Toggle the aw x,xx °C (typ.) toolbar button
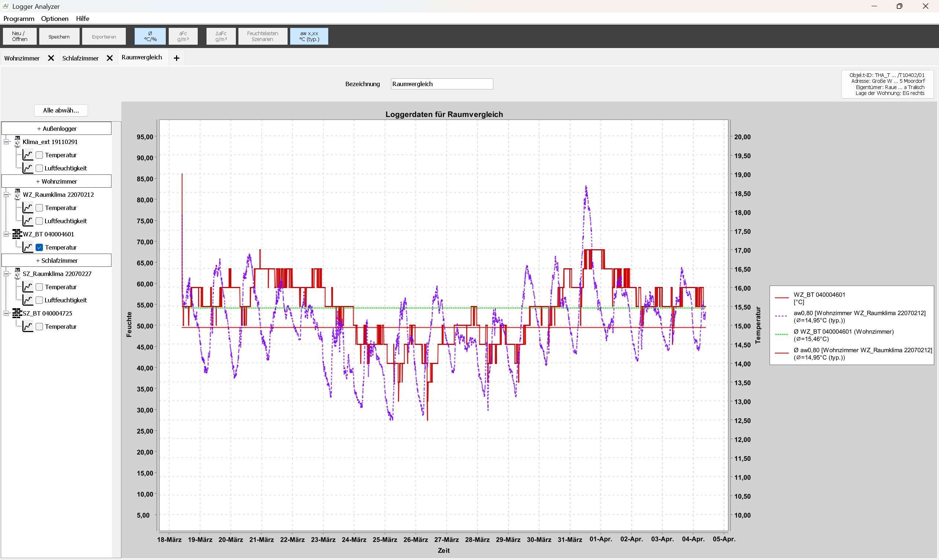 point(309,37)
